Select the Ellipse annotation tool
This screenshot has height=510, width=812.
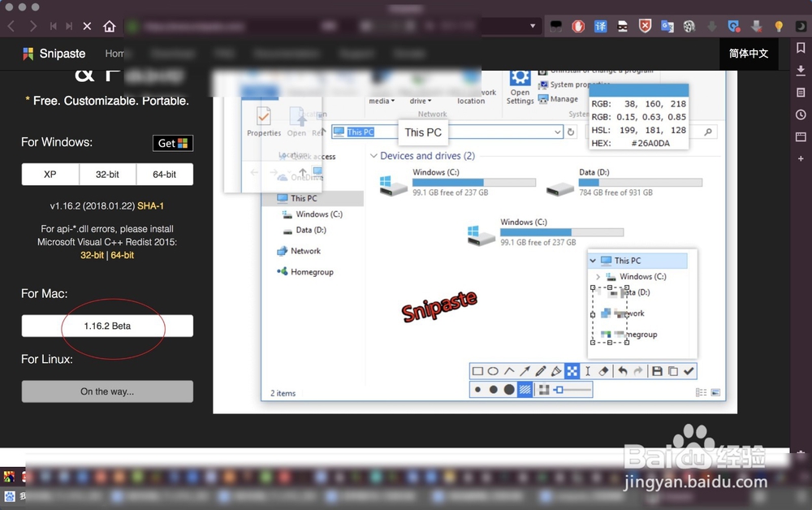coord(495,372)
